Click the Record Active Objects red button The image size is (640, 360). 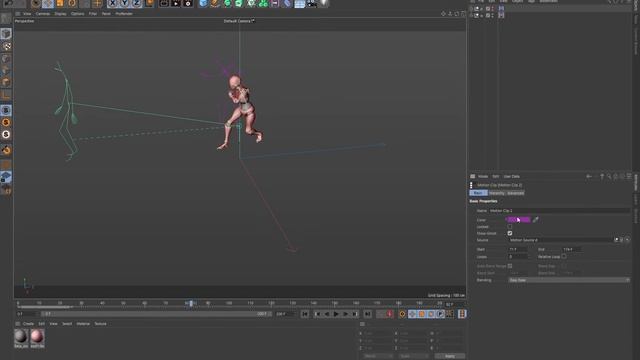[x=389, y=314]
